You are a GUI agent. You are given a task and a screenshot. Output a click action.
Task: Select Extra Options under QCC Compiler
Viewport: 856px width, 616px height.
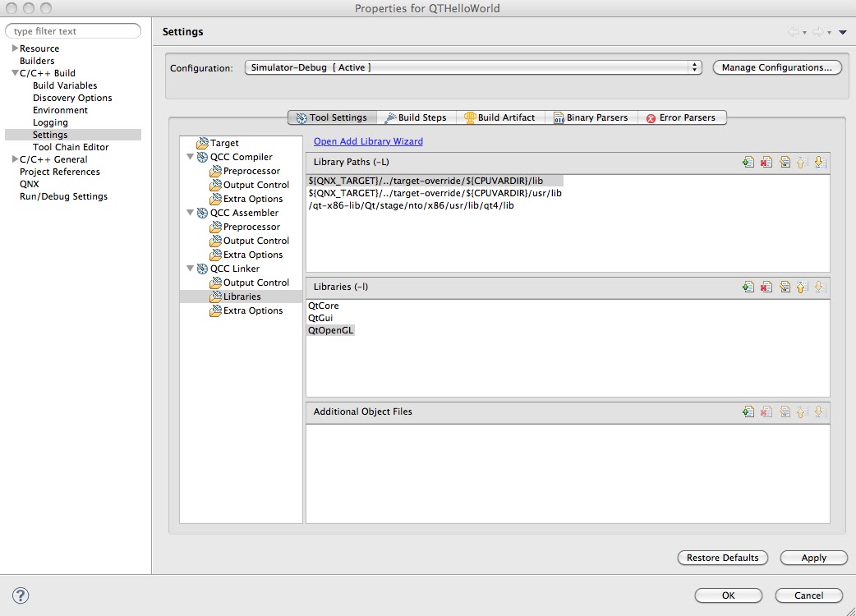pyautogui.click(x=246, y=199)
